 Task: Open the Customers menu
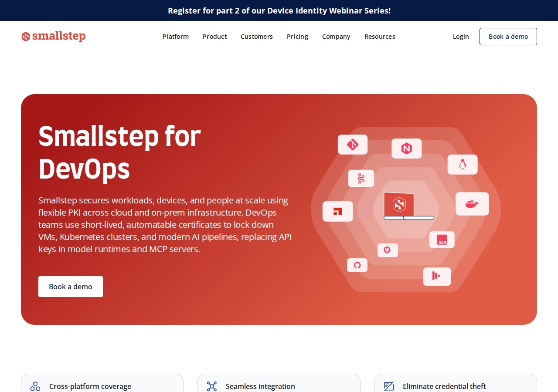point(257,37)
